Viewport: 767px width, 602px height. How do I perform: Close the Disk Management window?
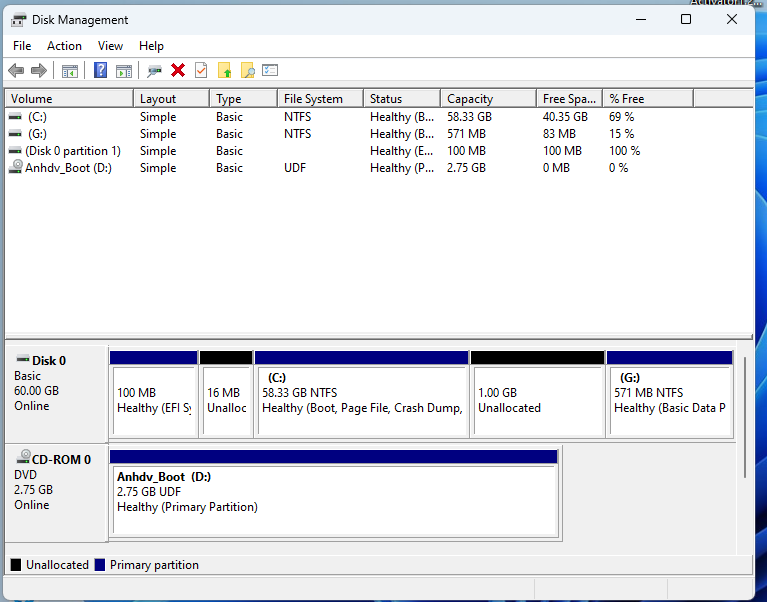click(x=732, y=20)
